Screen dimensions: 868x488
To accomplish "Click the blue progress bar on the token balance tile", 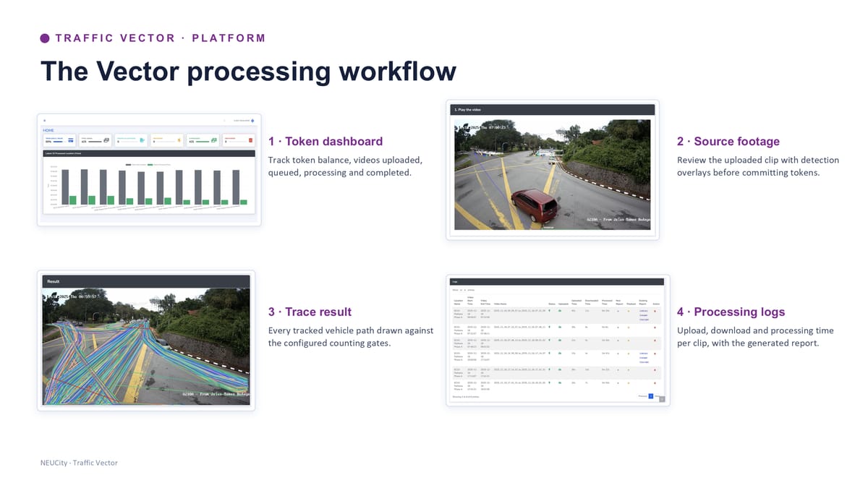I will coord(59,142).
